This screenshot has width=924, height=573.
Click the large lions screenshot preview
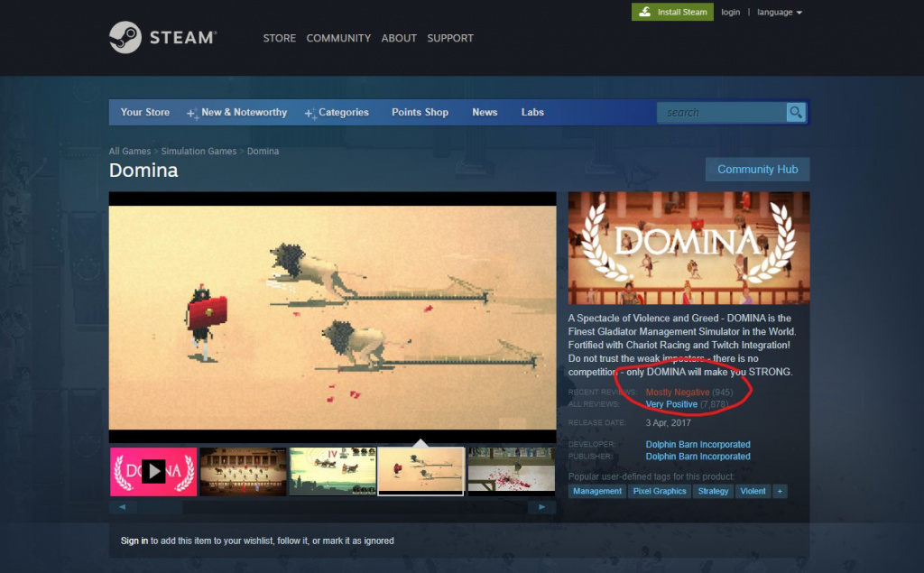pyautogui.click(x=332, y=317)
